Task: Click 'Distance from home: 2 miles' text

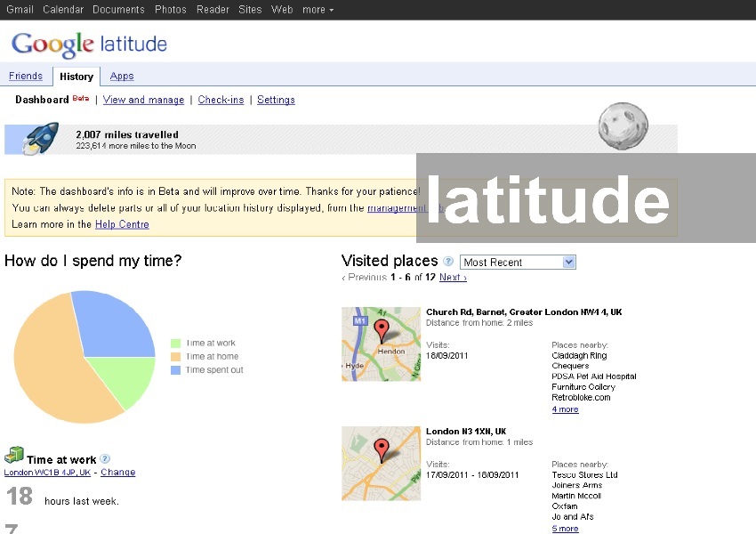Action: [479, 323]
